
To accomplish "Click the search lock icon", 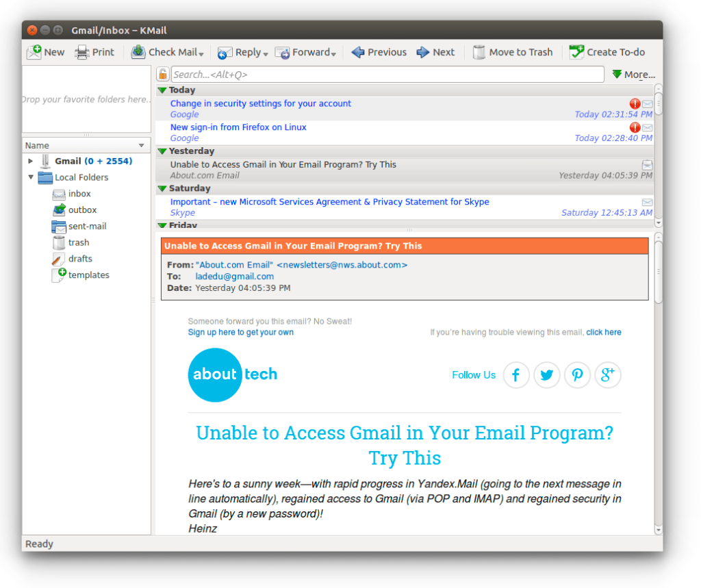I will click(x=163, y=74).
